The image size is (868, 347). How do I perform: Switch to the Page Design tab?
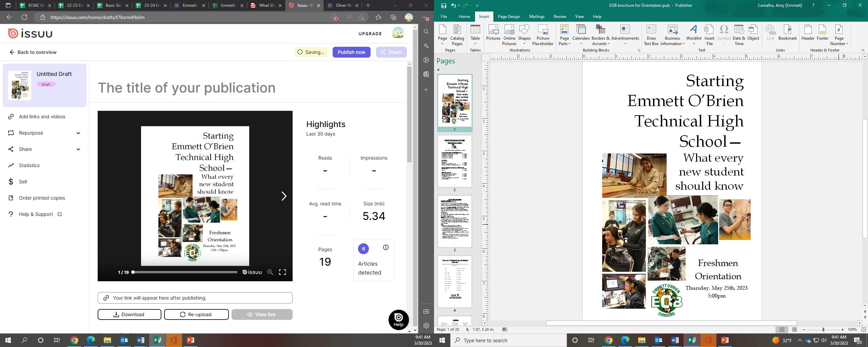pos(509,17)
